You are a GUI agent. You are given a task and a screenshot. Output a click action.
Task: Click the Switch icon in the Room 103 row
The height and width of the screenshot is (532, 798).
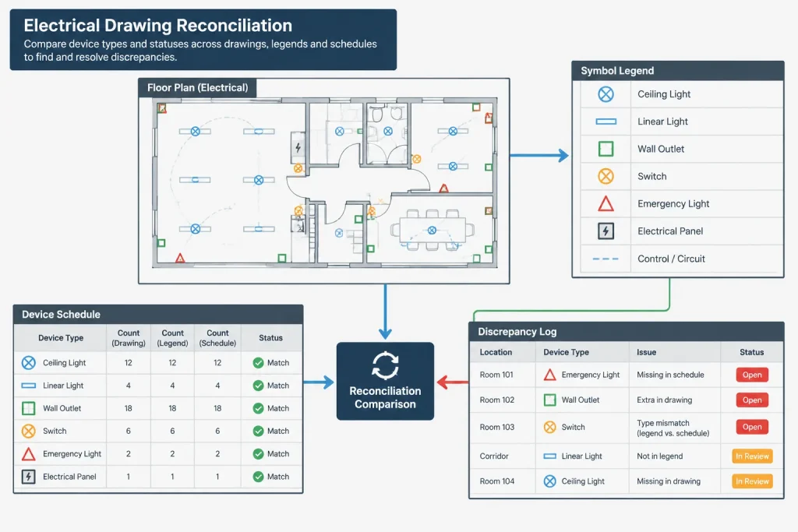549,427
